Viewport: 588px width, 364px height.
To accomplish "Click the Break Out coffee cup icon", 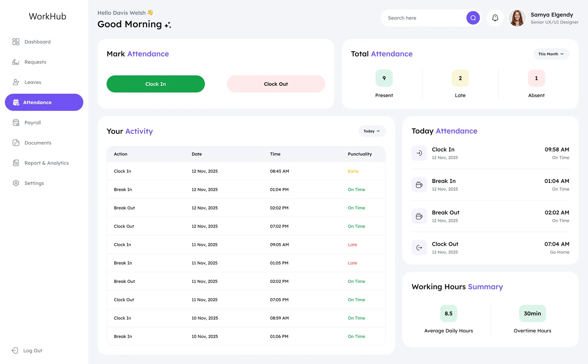I will [x=419, y=216].
